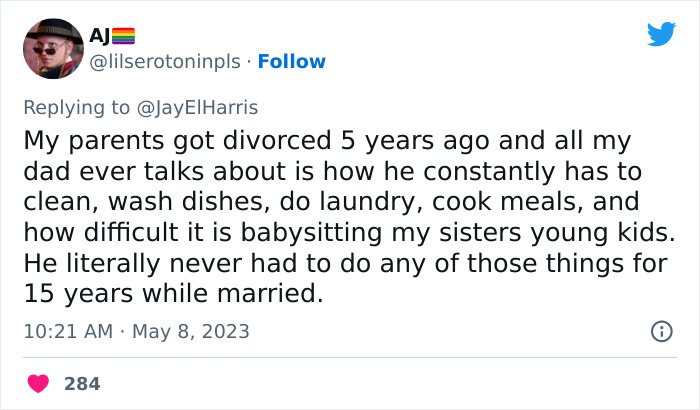View the 284 likes count
The image size is (700, 410).
(82, 383)
